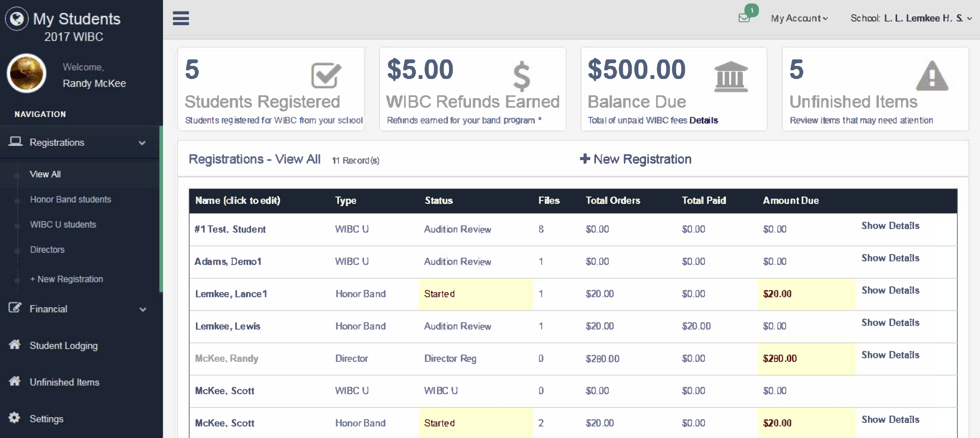Click the edit icon beside Financial
Image resolution: width=980 pixels, height=438 pixels.
tap(15, 307)
